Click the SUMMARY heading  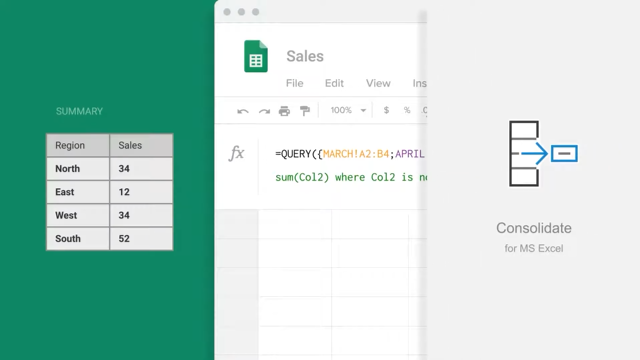pyautogui.click(x=79, y=111)
